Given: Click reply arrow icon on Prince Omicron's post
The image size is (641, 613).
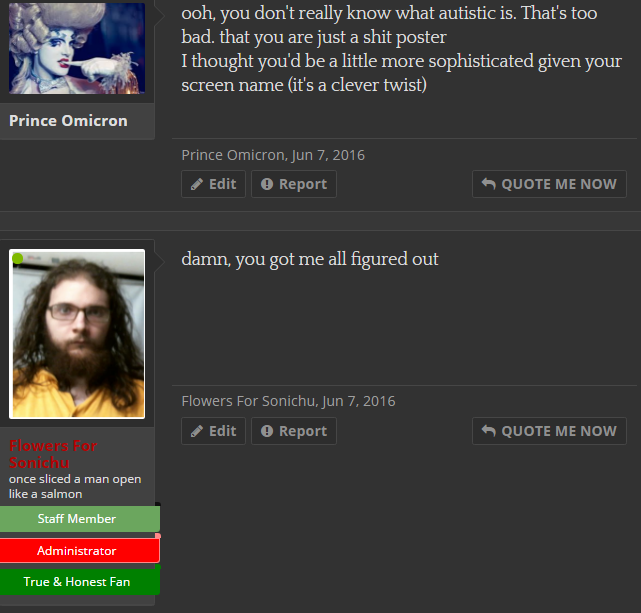Looking at the screenshot, I should click(489, 184).
